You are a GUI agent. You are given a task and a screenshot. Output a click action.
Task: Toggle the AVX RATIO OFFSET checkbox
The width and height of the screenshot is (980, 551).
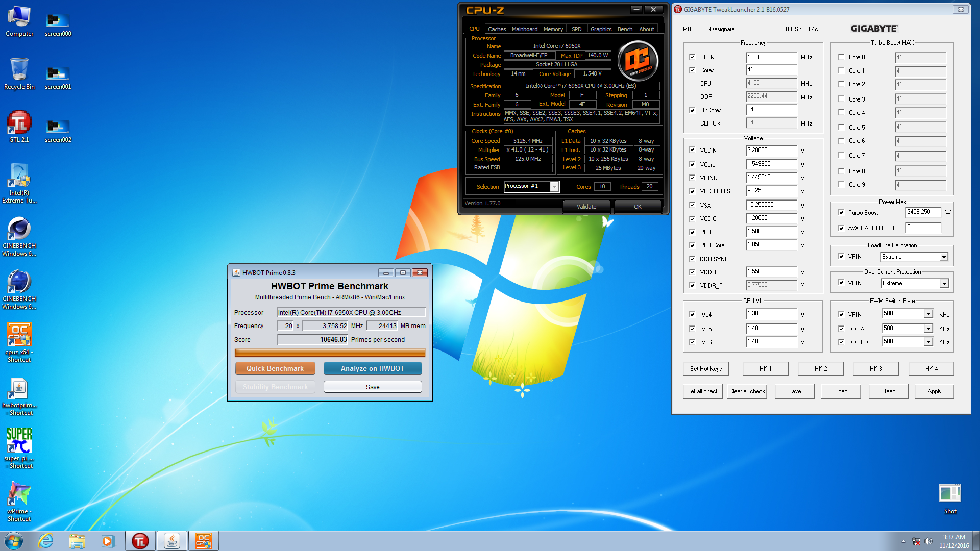841,228
